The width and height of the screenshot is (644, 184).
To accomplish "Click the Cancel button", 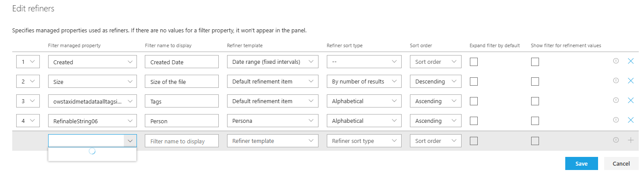I will tap(621, 163).
